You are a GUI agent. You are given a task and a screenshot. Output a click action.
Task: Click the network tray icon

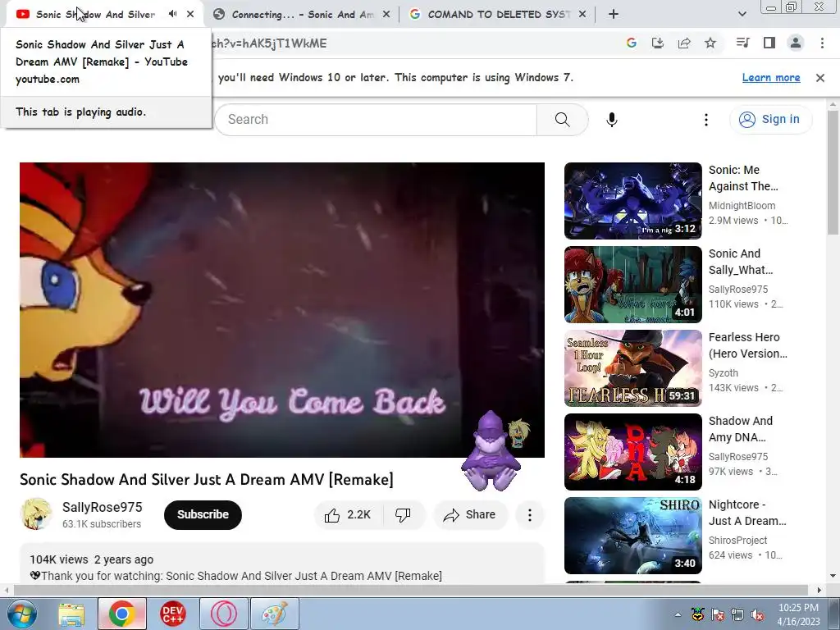(x=737, y=614)
